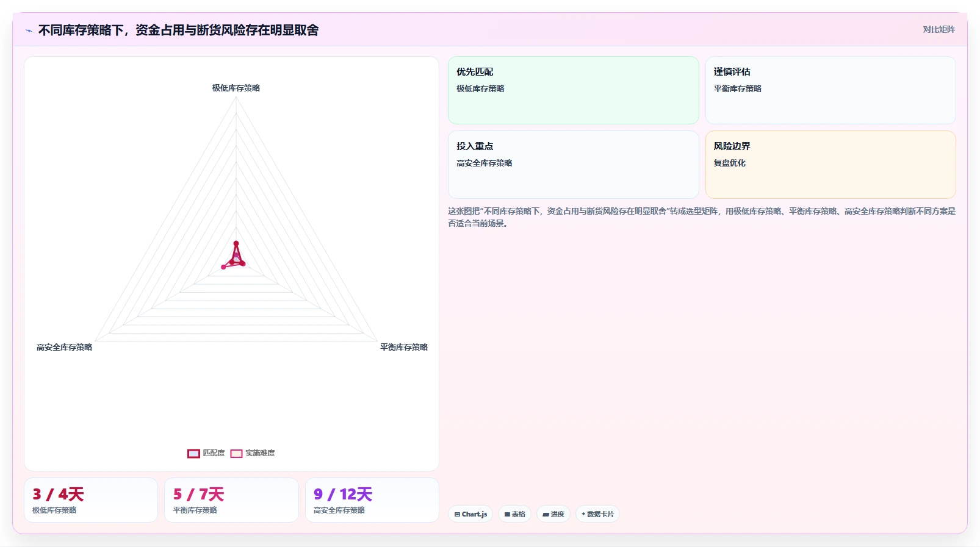Click the 匹配度 legend label

[214, 453]
